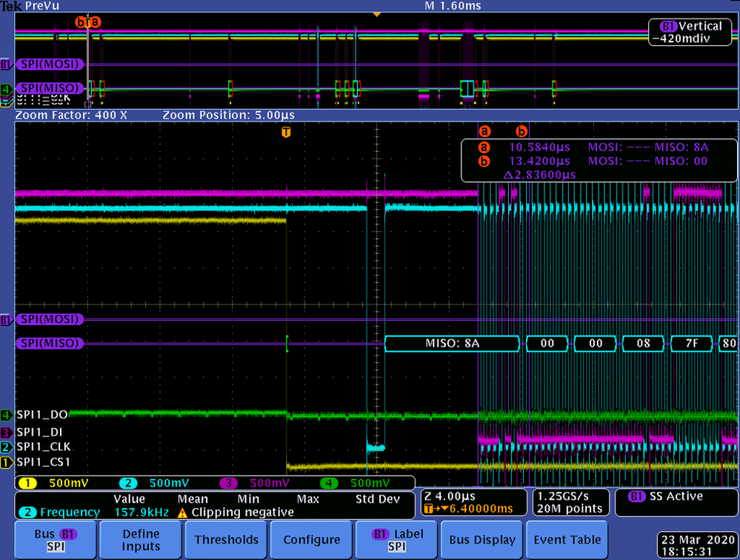Toggle Channel 3 display off
The width and height of the screenshot is (740, 560).
229,483
